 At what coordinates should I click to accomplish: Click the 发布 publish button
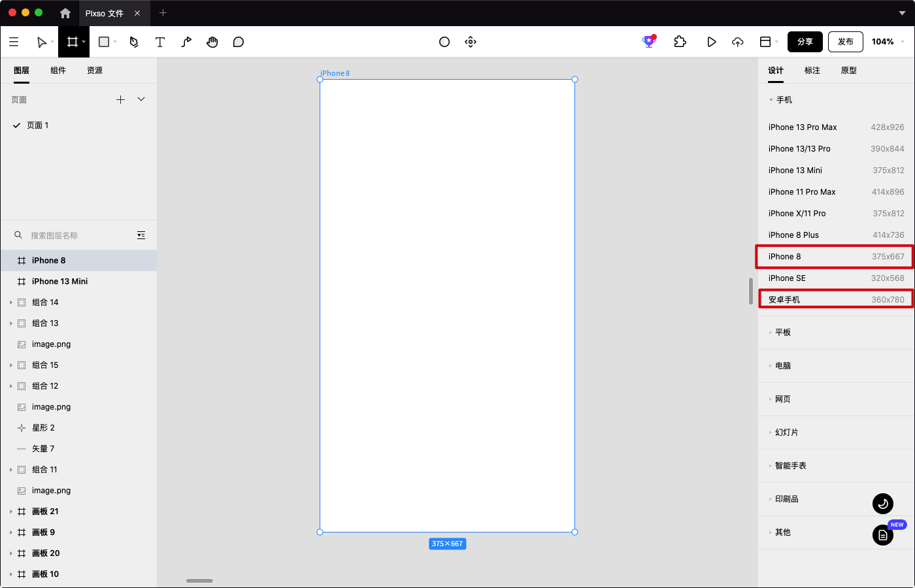click(846, 42)
